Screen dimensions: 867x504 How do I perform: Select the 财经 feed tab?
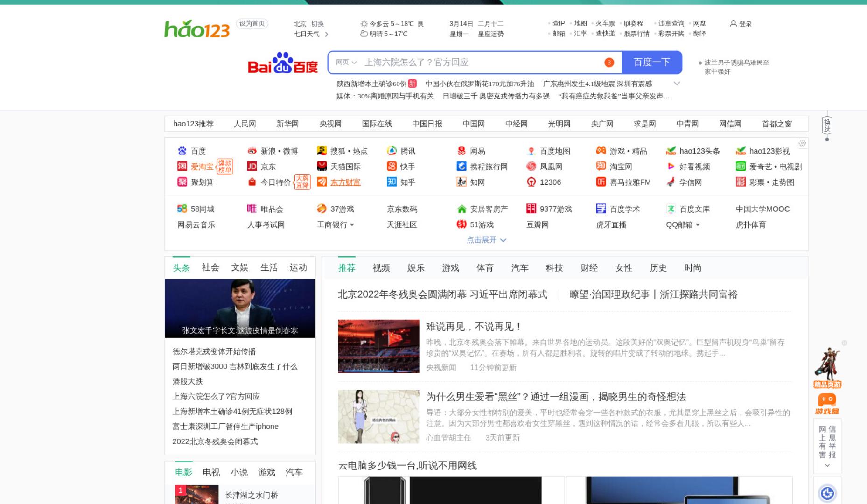coord(589,268)
